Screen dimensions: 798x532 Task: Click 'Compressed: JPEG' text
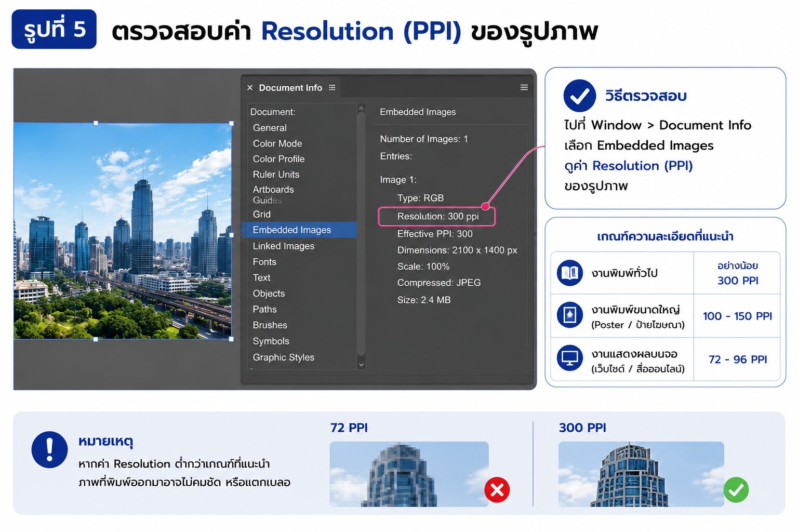tap(439, 283)
